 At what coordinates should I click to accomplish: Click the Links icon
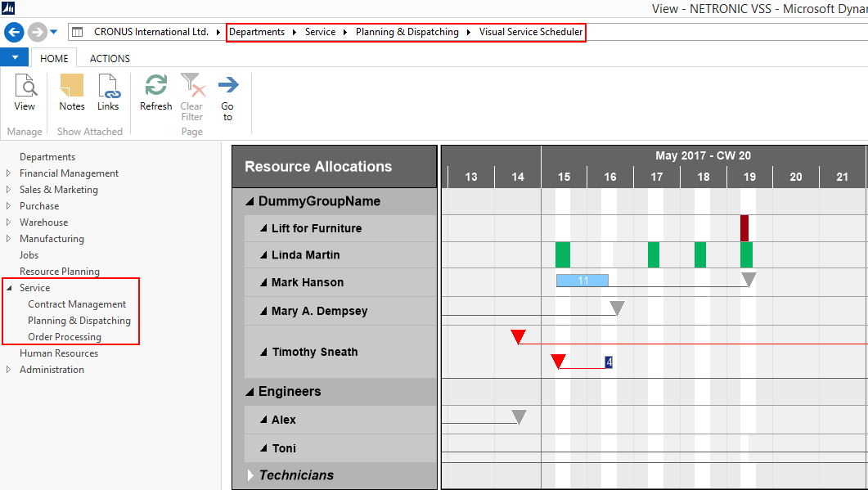108,90
